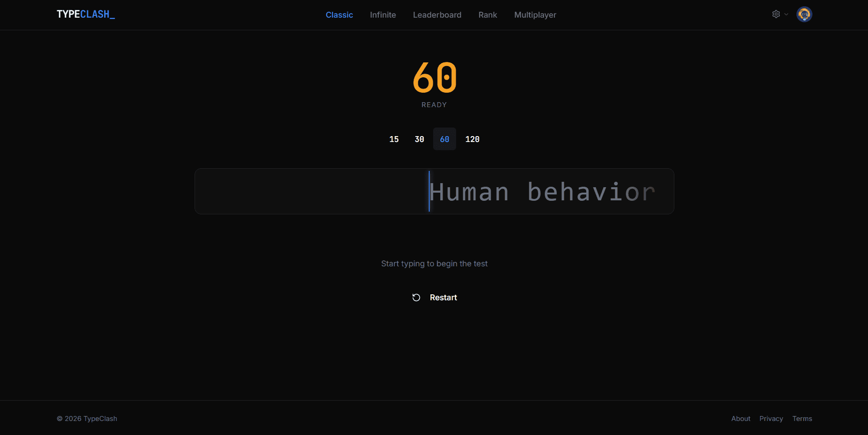The image size is (868, 435).
Task: Click the READY status label
Action: point(434,105)
